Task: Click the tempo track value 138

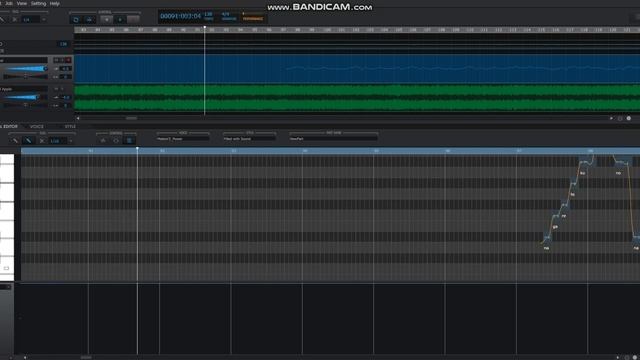Action: pyautogui.click(x=63, y=44)
